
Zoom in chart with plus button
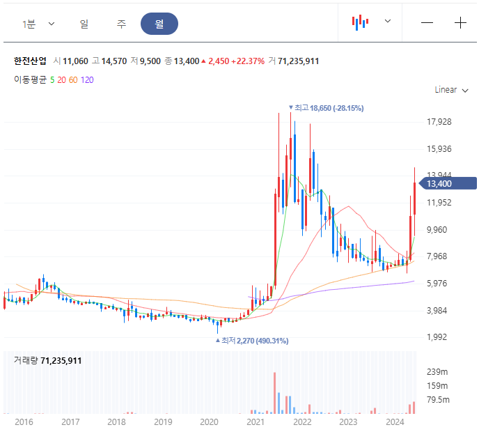tap(460, 22)
